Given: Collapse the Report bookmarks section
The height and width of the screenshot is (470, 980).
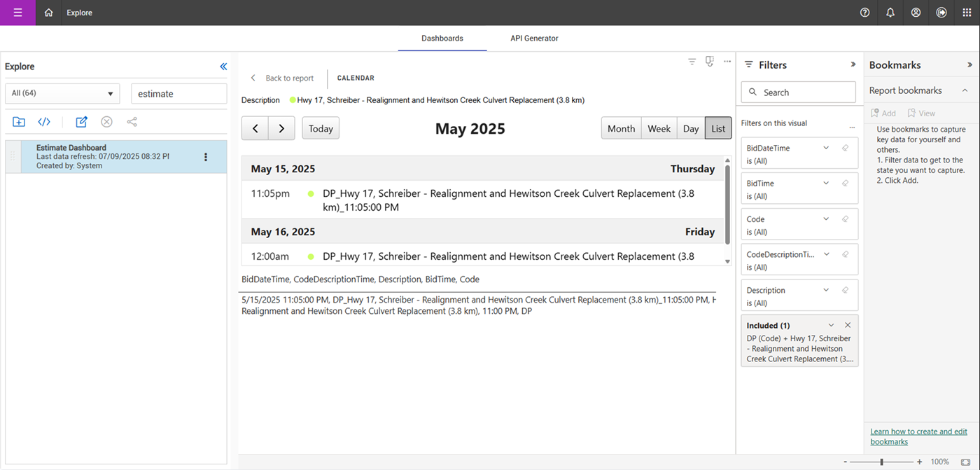Looking at the screenshot, I should tap(965, 90).
